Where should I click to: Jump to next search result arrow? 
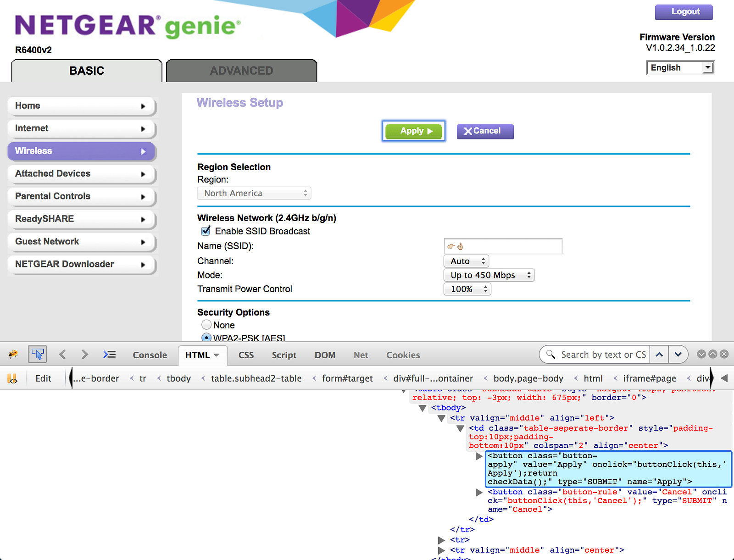678,355
